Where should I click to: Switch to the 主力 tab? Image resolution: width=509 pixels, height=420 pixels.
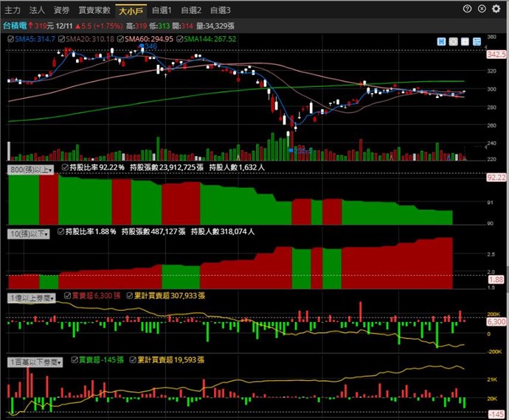pyautogui.click(x=13, y=10)
